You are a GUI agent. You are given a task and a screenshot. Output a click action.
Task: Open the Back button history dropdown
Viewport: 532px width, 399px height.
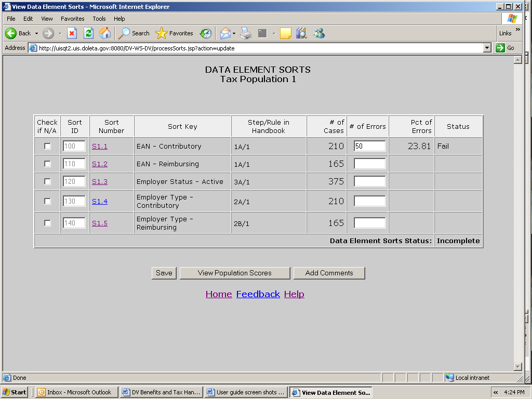[x=36, y=33]
